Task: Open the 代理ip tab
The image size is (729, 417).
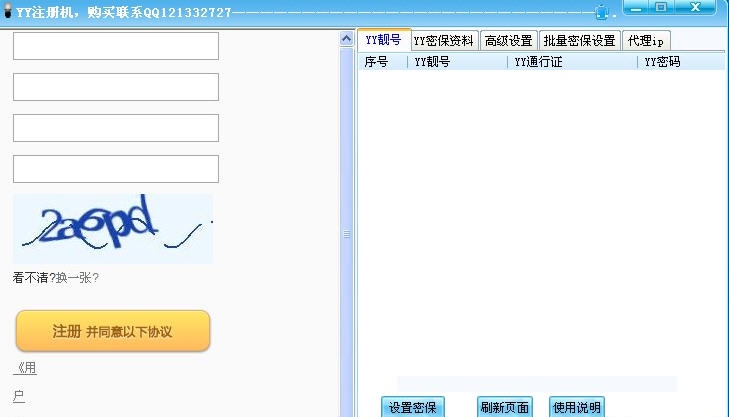Action: (646, 41)
